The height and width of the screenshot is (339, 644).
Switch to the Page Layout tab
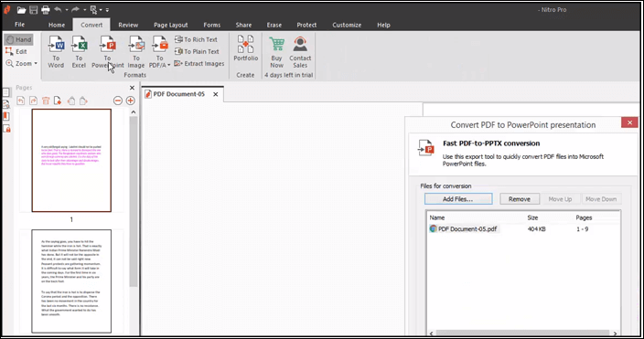pyautogui.click(x=171, y=25)
